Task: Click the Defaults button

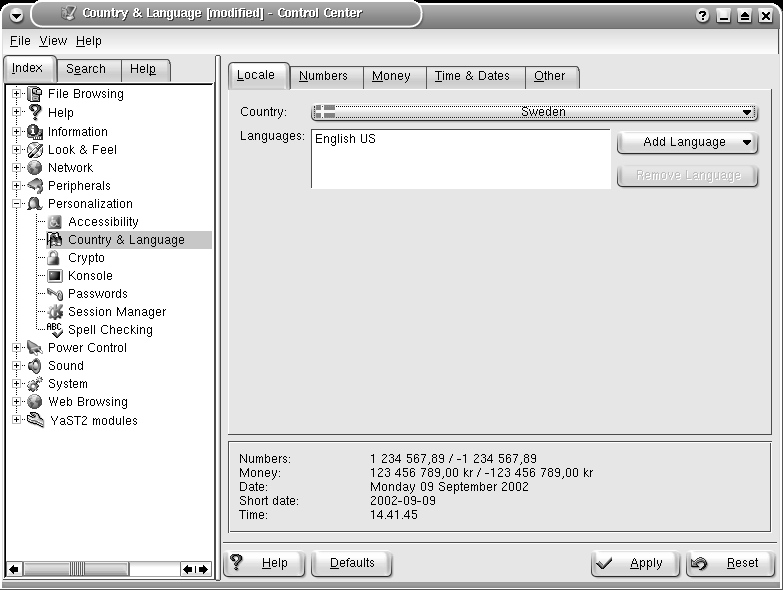Action: pos(352,563)
